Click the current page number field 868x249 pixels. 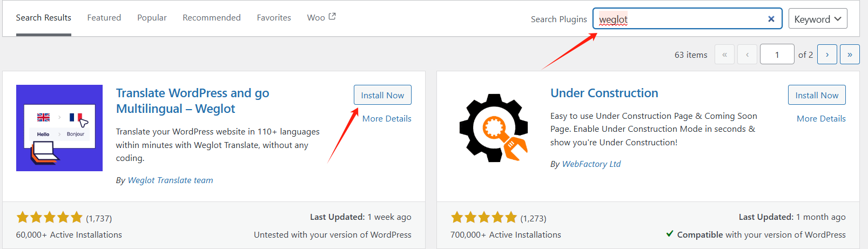(x=777, y=55)
